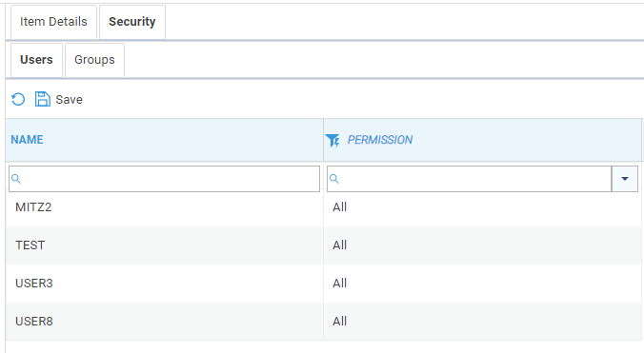Screen dimensions: 644x353
Task: Focus the Permission search filter field
Action: pyautogui.click(x=469, y=179)
